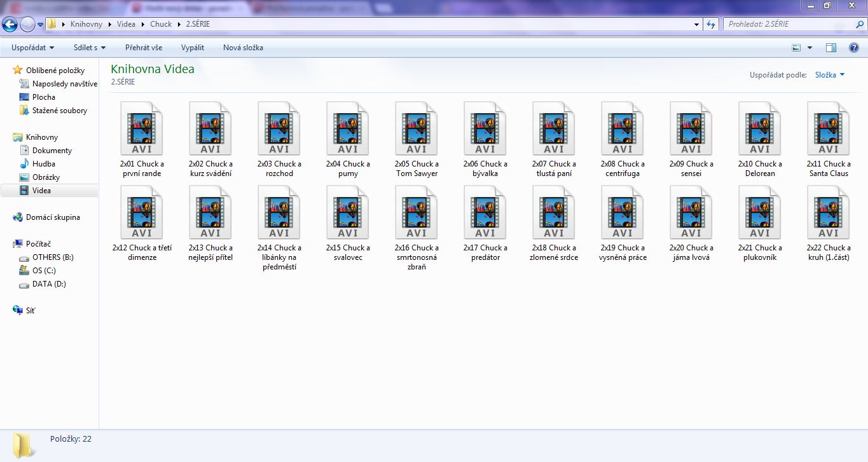Open the Uspořádat menu
868x462 pixels.
coord(33,48)
